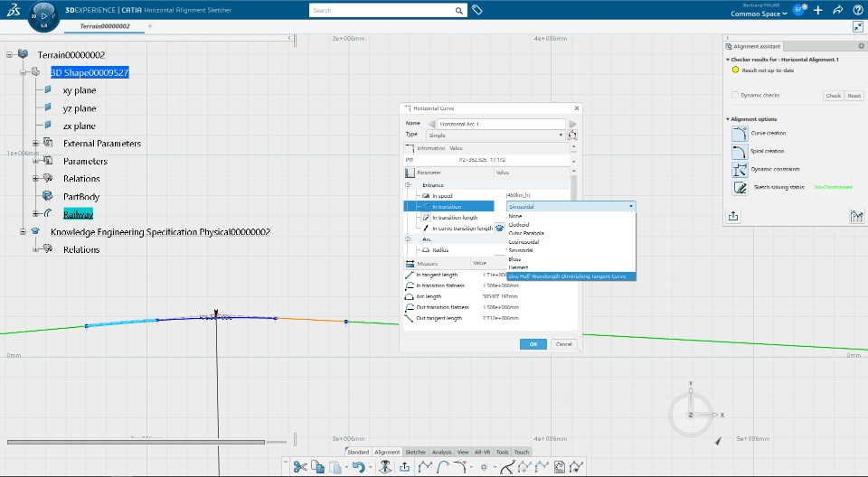Switch to the Sketcher tab
The width and height of the screenshot is (868, 477).
415,452
